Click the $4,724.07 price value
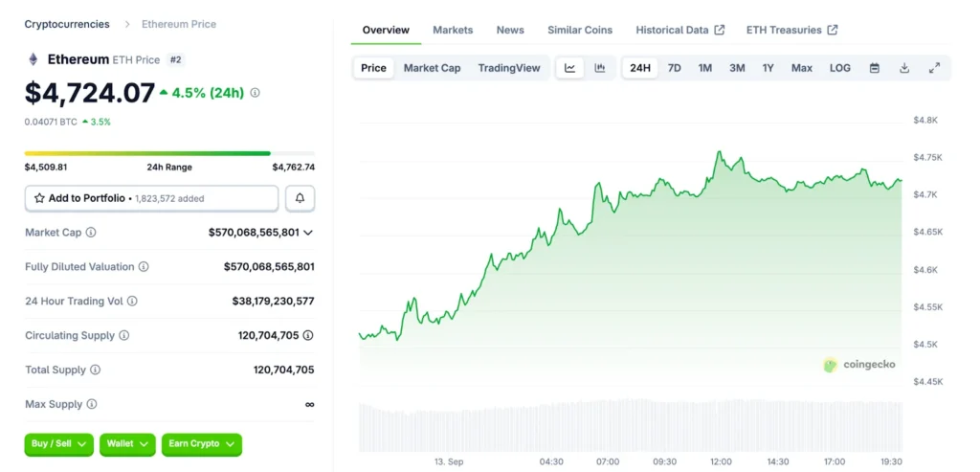The width and height of the screenshot is (980, 472). (89, 93)
